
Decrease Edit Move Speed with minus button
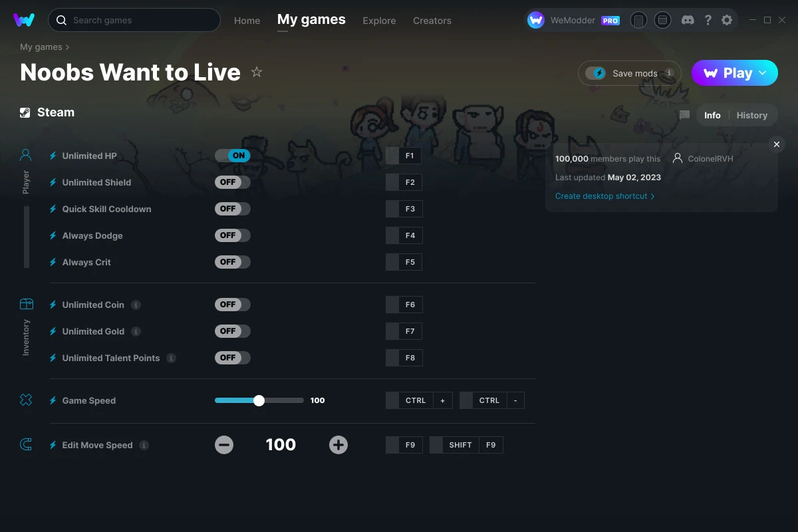pyautogui.click(x=224, y=445)
